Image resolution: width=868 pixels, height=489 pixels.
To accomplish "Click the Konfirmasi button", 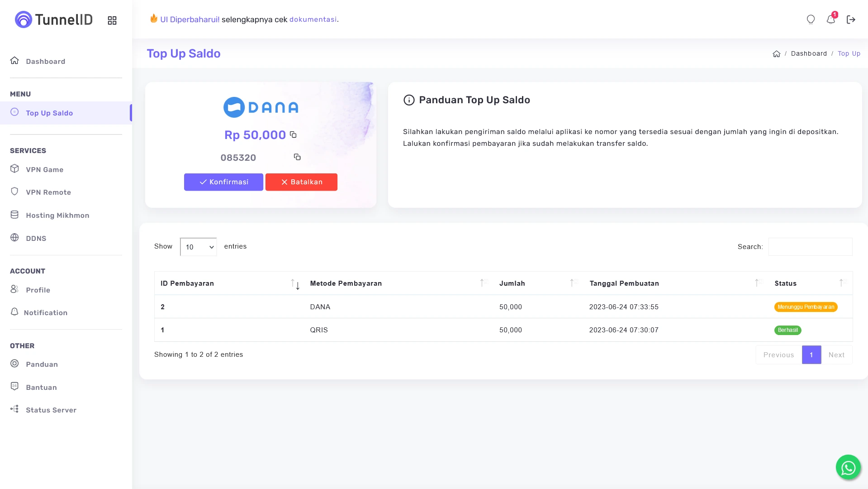I will pyautogui.click(x=223, y=182).
